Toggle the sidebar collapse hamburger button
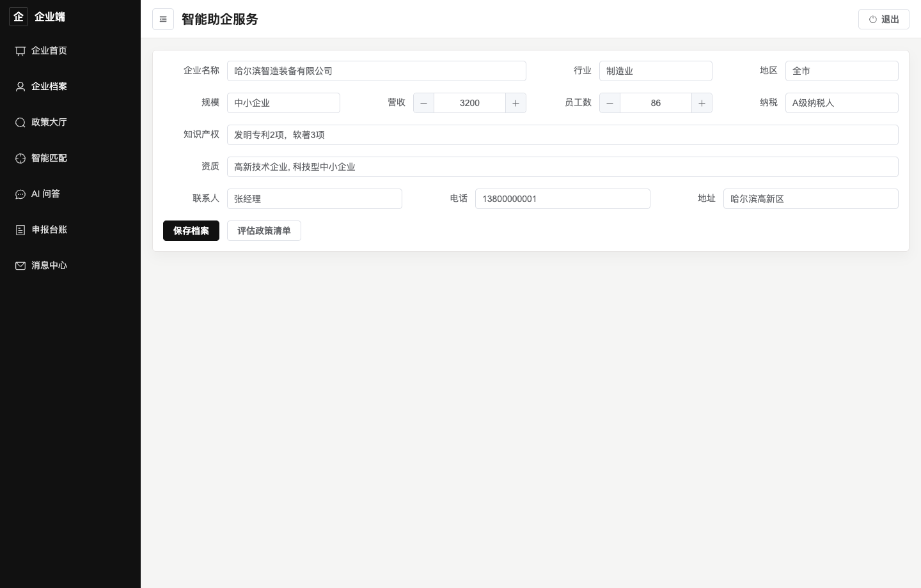This screenshot has width=921, height=588. pos(163,19)
